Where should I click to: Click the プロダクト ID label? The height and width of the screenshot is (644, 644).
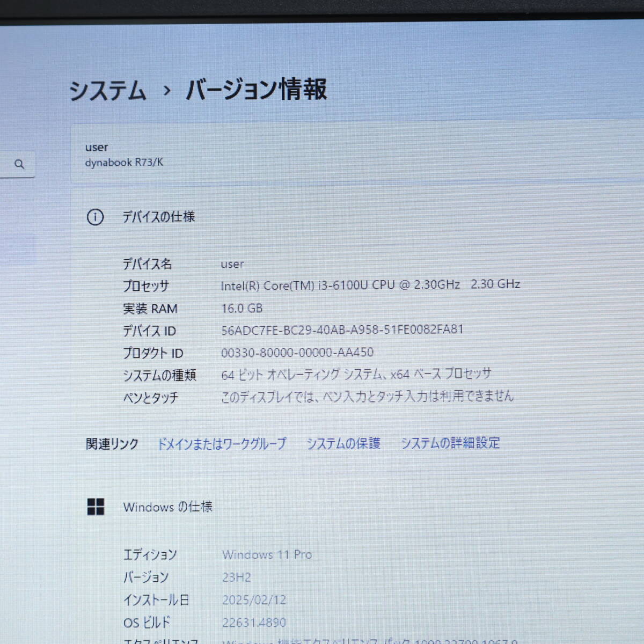[x=153, y=353]
